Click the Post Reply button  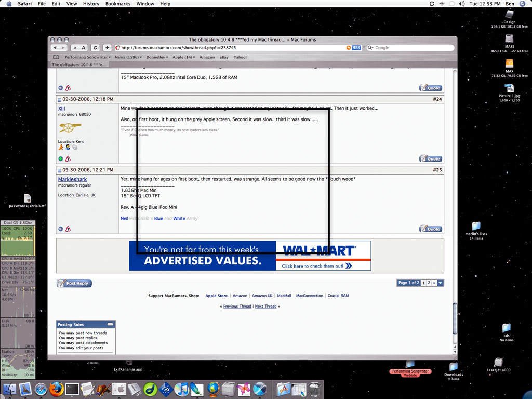point(74,283)
